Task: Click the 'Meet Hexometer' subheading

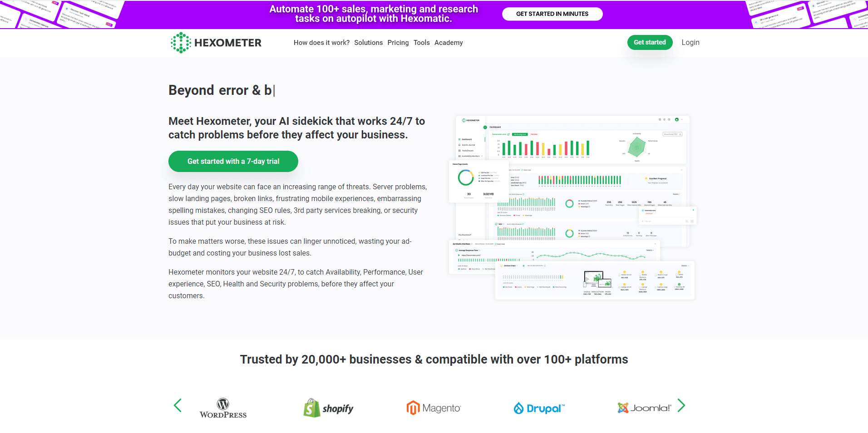Action: (x=296, y=128)
